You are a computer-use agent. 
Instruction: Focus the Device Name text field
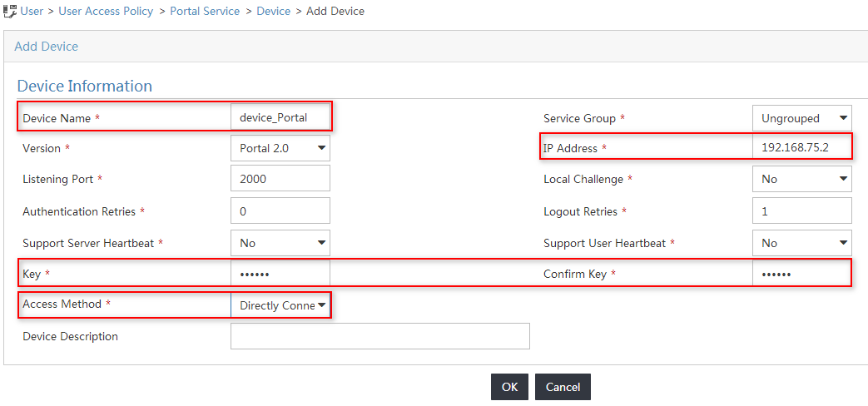[x=280, y=117]
